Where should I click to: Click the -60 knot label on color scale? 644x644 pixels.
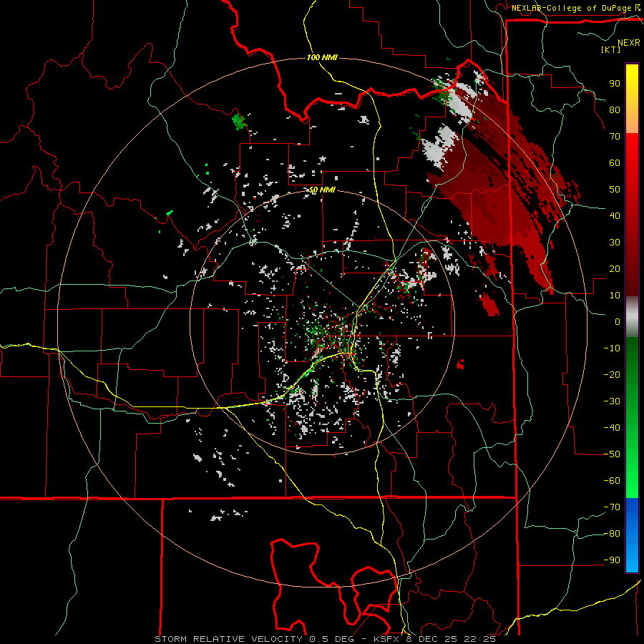[x=612, y=481]
